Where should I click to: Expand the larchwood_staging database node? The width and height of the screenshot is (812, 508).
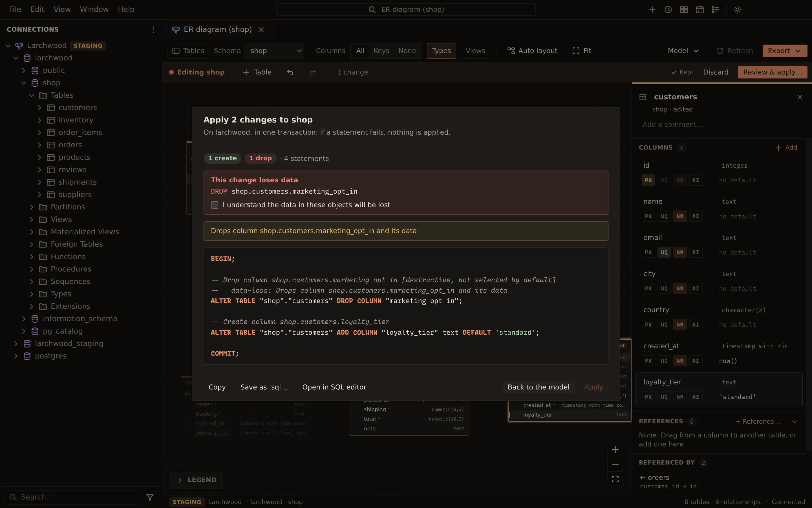(x=16, y=343)
